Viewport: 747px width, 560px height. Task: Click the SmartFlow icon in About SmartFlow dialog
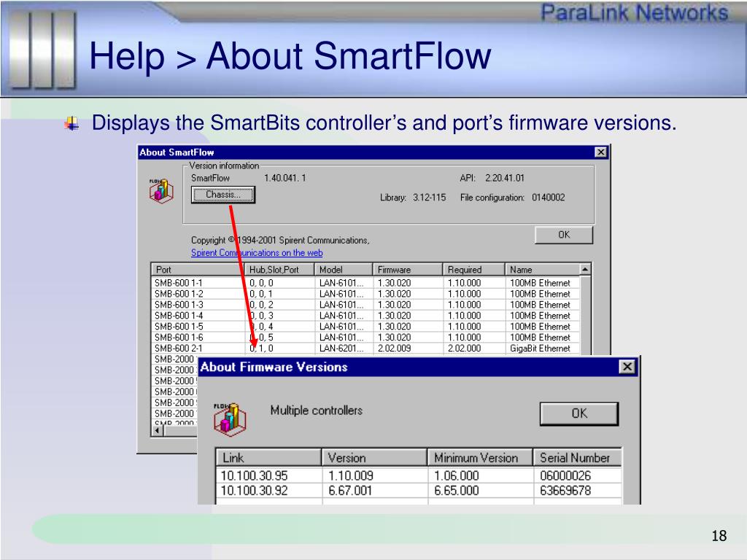pyautogui.click(x=161, y=192)
